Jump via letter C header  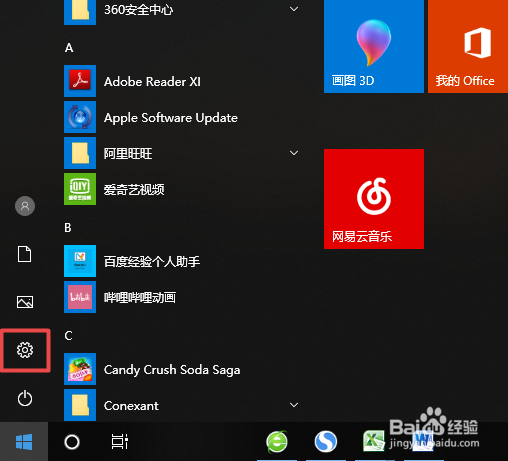point(68,336)
